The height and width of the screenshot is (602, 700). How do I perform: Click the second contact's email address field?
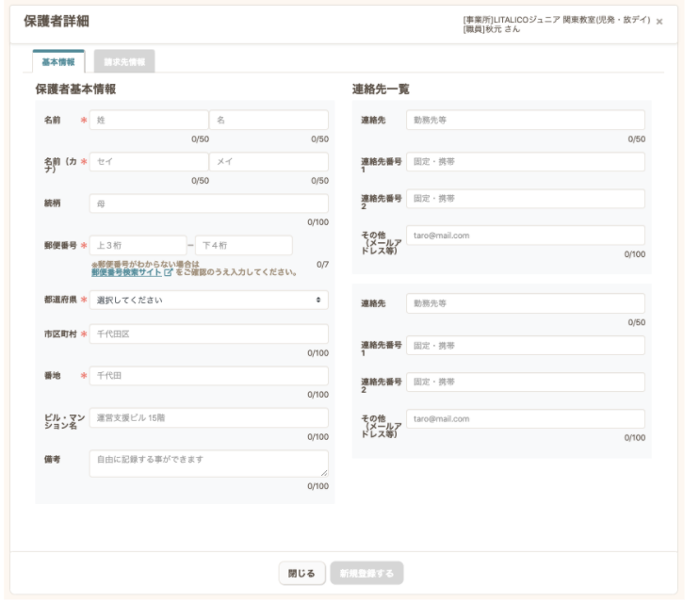tap(526, 418)
